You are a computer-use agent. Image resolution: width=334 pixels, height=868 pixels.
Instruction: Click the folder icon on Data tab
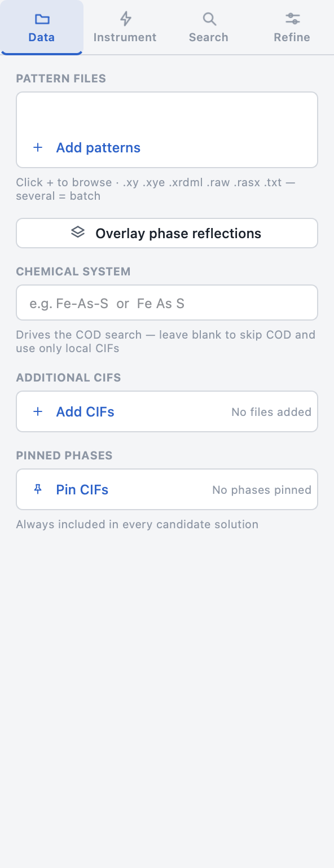(42, 19)
